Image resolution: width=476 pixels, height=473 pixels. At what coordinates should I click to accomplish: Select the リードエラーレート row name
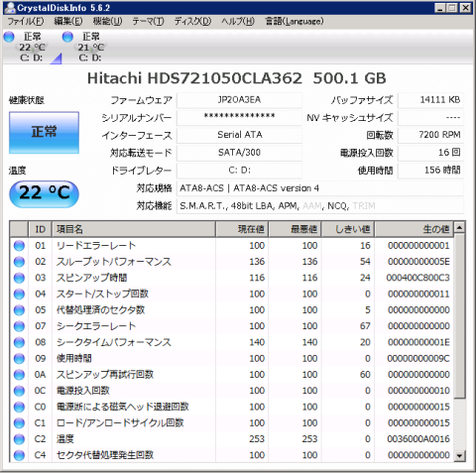pos(96,246)
